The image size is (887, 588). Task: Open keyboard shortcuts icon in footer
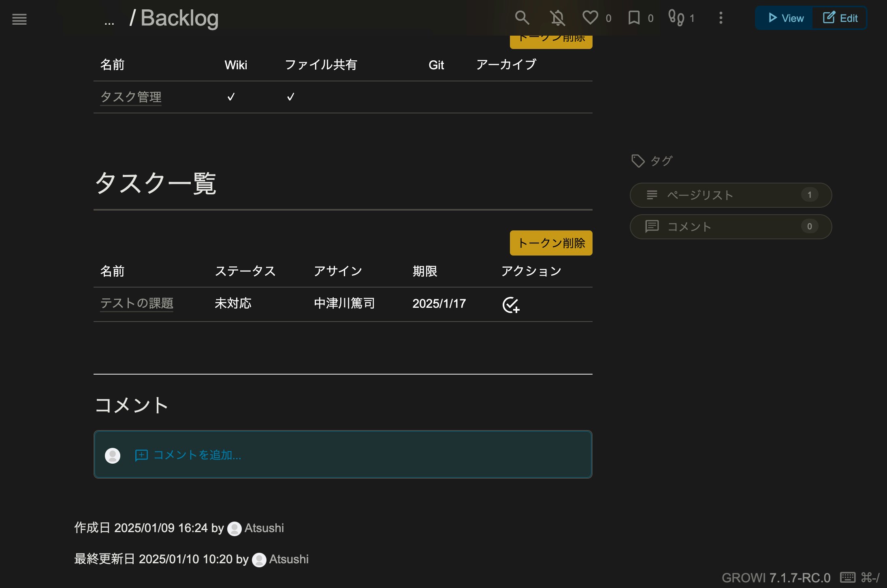click(x=847, y=577)
